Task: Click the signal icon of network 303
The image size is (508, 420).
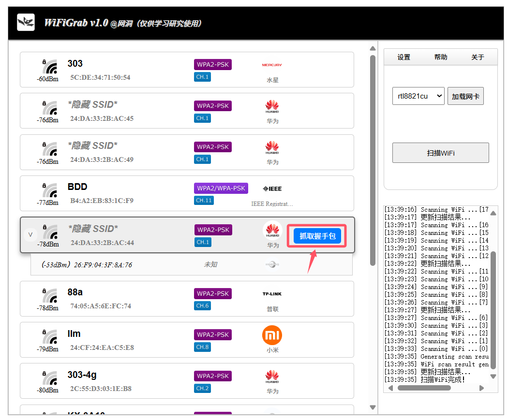Action: click(x=50, y=66)
